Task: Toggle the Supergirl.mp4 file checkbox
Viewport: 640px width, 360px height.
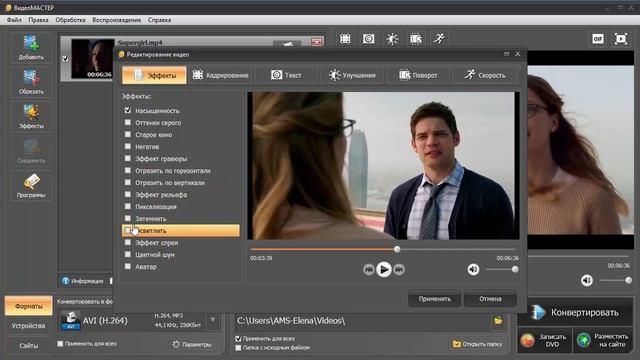Action: point(65,59)
